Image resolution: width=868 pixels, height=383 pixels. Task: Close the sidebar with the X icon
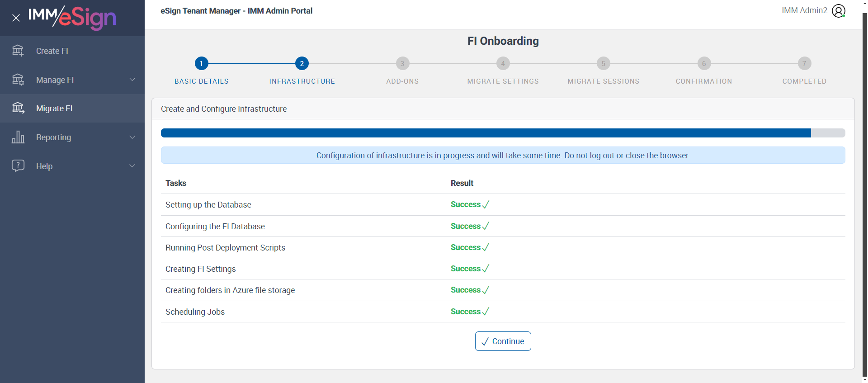click(16, 18)
